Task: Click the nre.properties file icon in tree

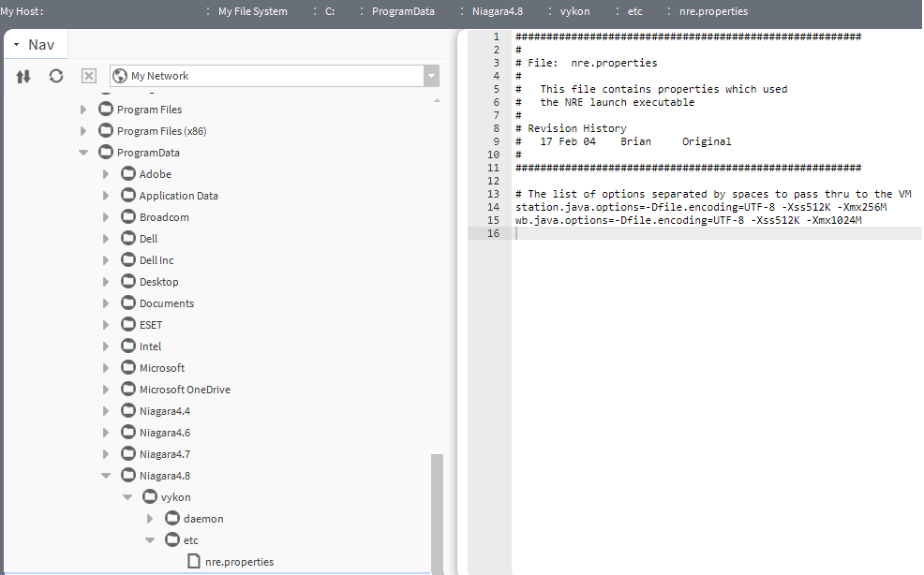Action: click(x=194, y=561)
